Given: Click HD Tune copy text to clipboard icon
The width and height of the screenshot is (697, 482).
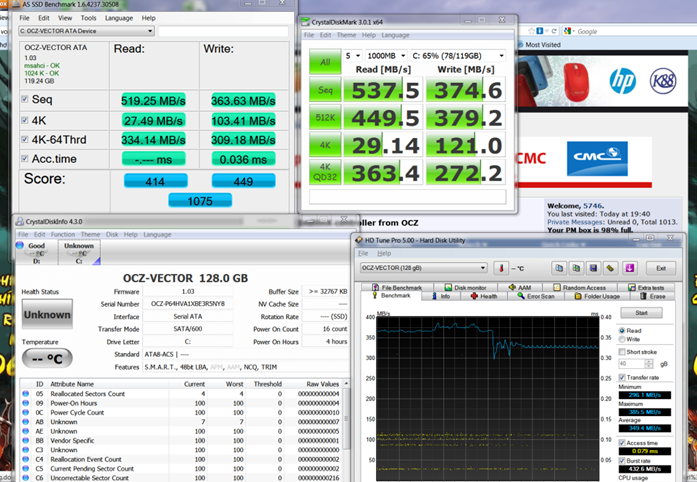Looking at the screenshot, I should point(559,268).
